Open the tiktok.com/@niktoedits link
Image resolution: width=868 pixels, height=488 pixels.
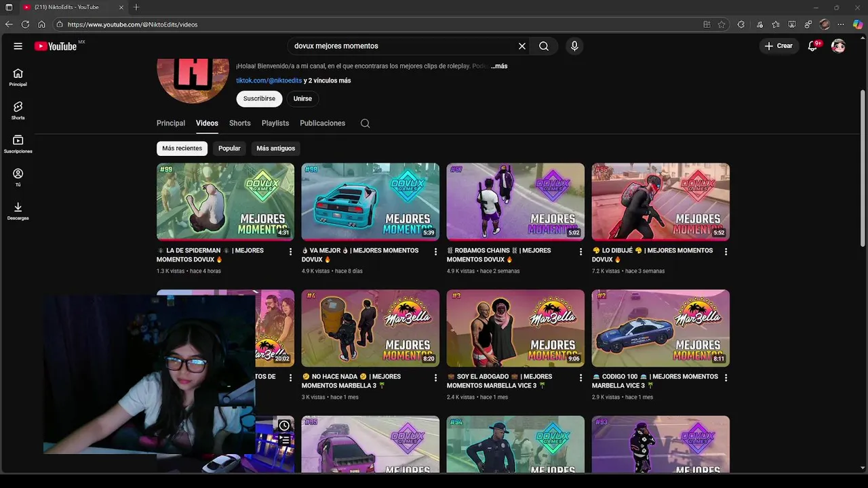click(x=269, y=81)
